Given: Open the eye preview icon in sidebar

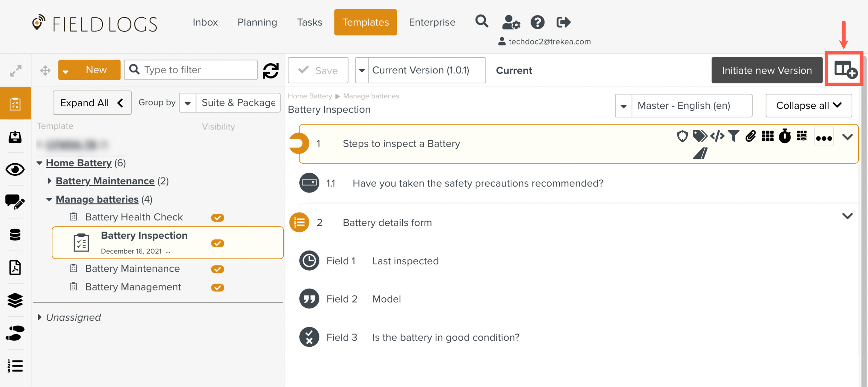Looking at the screenshot, I should coord(15,170).
